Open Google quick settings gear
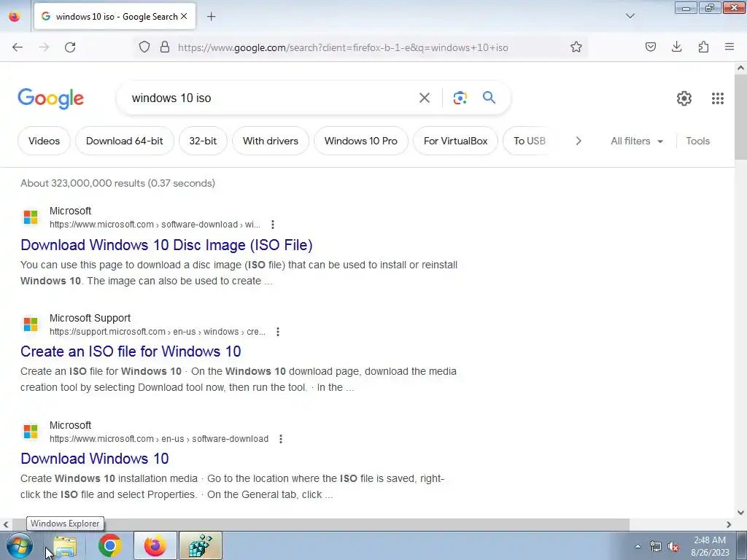The width and height of the screenshot is (747, 560). 684,98
